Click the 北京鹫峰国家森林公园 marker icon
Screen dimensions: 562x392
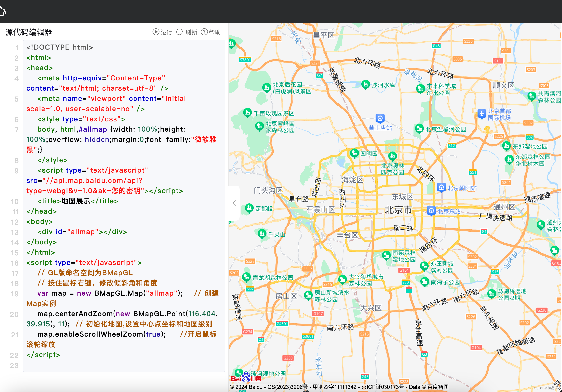(259, 126)
